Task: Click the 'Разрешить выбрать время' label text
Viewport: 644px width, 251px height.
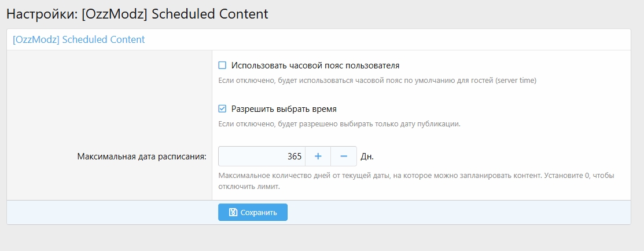Action: 284,108
